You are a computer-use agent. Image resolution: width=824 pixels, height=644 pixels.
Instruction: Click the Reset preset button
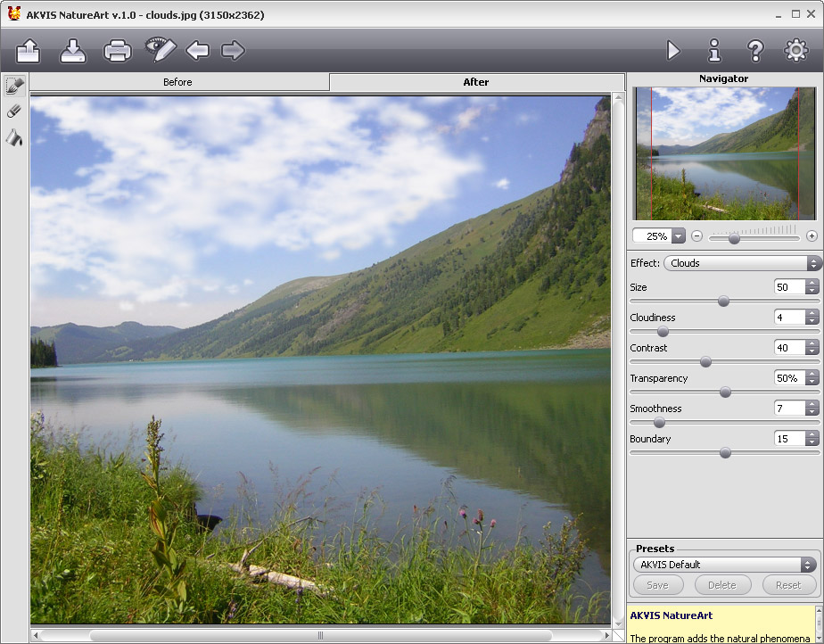click(788, 585)
